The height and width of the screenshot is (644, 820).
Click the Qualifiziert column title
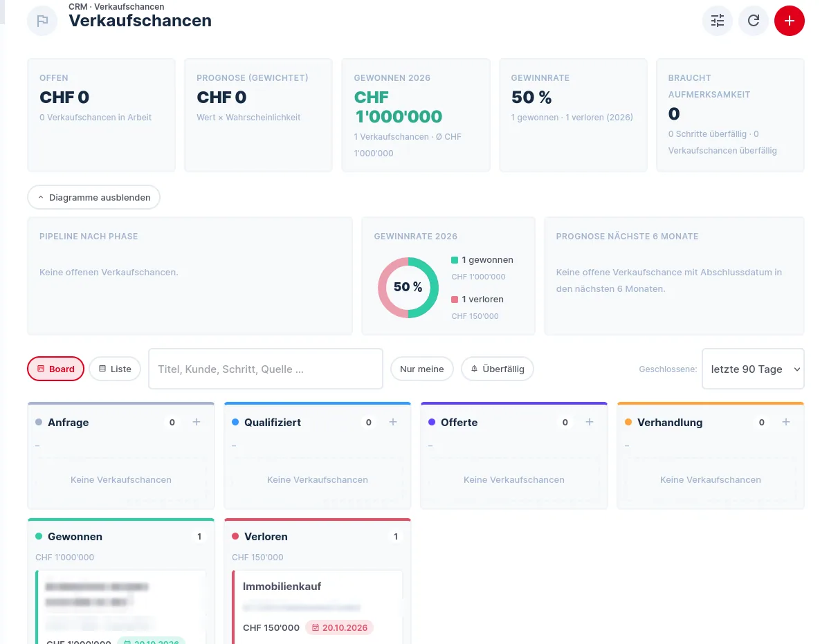click(x=273, y=423)
